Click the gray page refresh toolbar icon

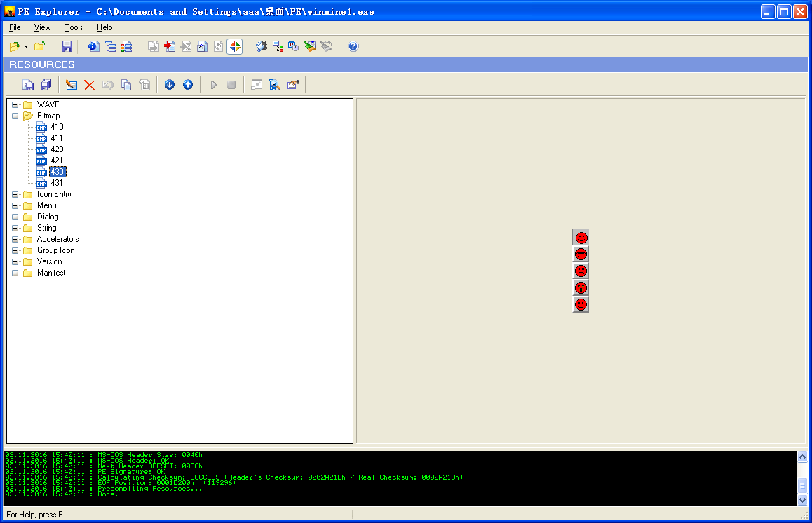pyautogui.click(x=219, y=46)
